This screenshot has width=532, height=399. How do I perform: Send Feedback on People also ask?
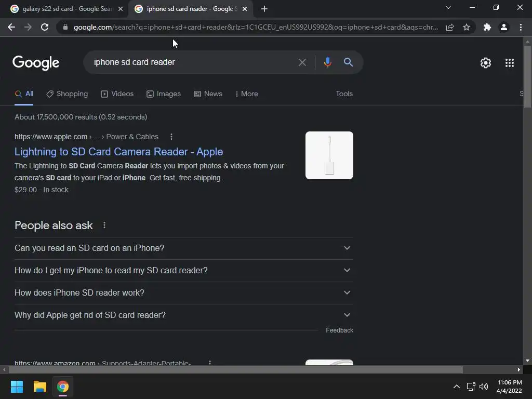(x=339, y=330)
